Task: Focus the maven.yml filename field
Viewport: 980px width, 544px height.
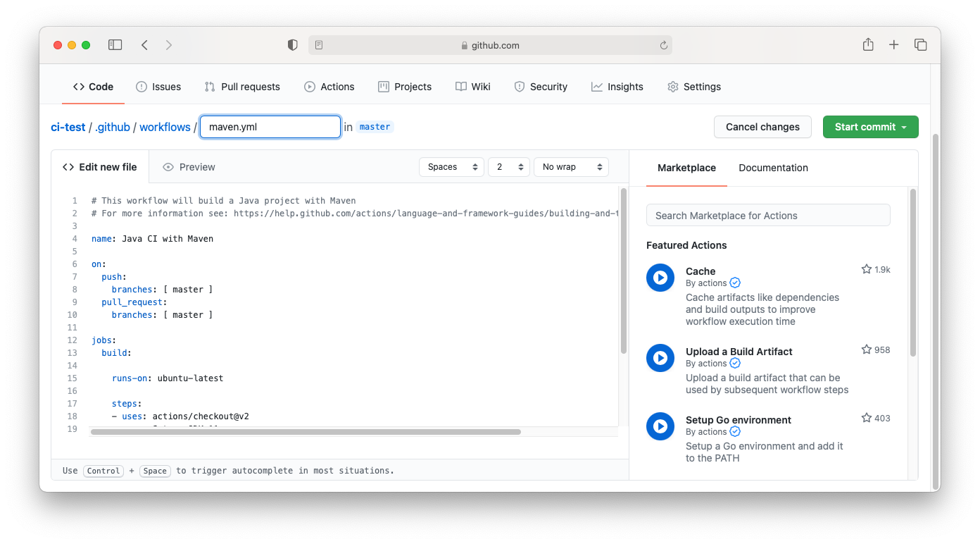Action: (270, 127)
